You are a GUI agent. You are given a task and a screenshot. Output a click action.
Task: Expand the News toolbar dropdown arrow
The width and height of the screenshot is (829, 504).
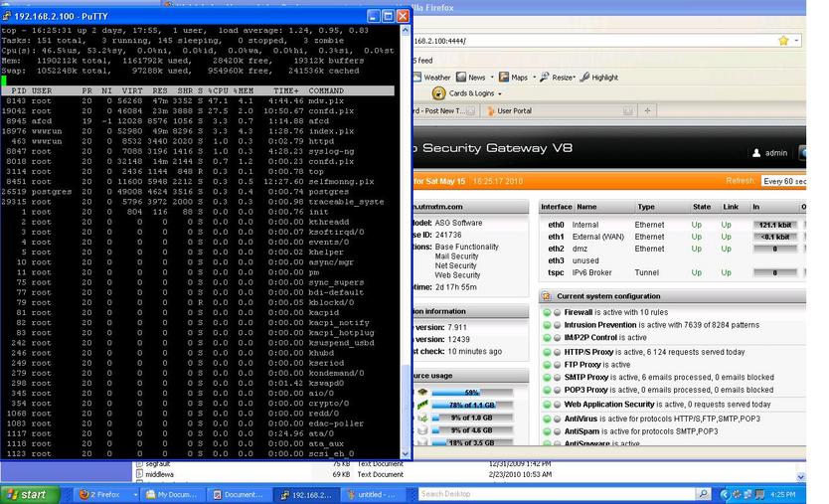(492, 78)
